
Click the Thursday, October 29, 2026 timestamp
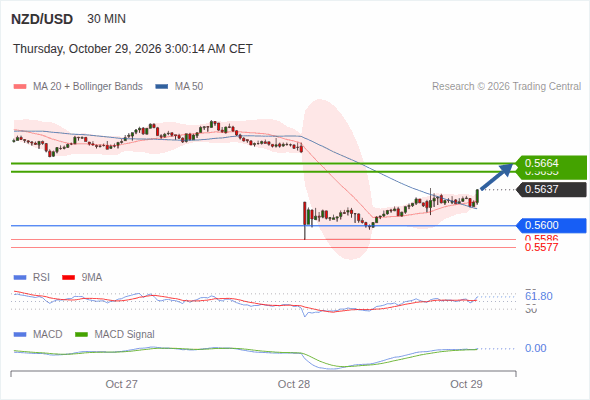(133, 49)
